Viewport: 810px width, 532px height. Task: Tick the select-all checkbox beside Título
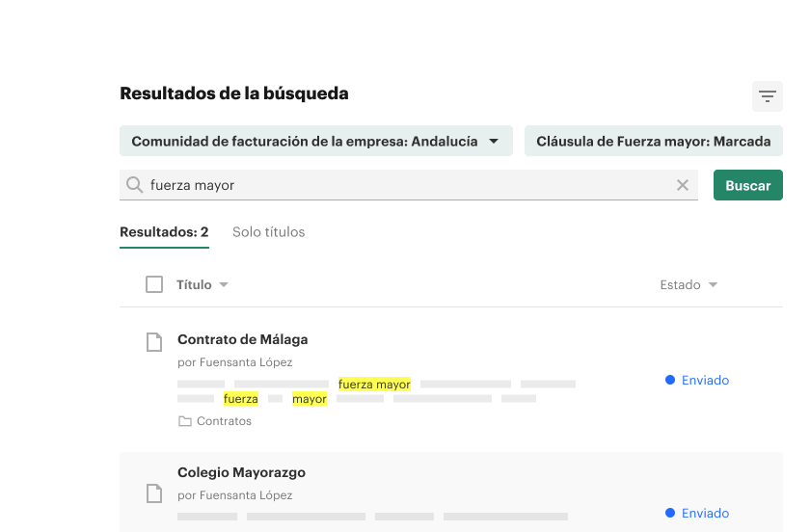coord(154,284)
